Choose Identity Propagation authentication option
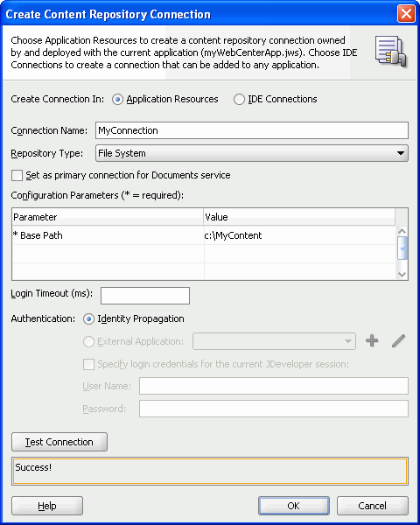420x525 pixels. pyautogui.click(x=88, y=319)
